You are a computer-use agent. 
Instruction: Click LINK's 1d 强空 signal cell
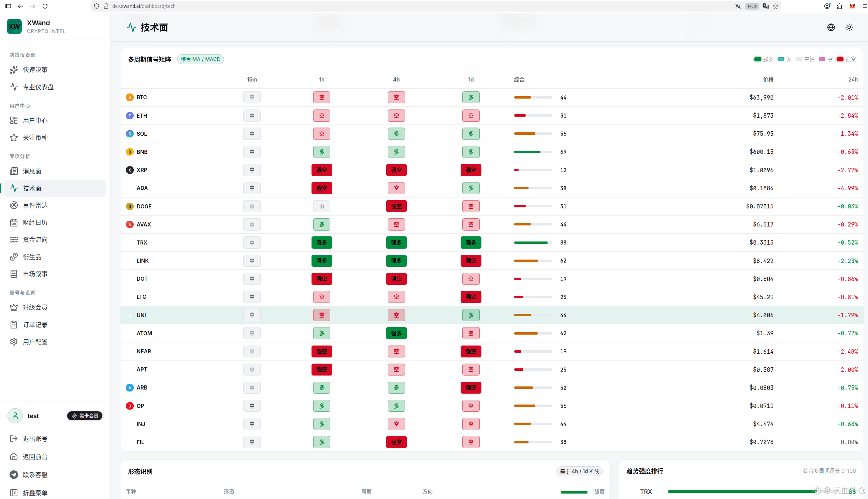pyautogui.click(x=471, y=261)
